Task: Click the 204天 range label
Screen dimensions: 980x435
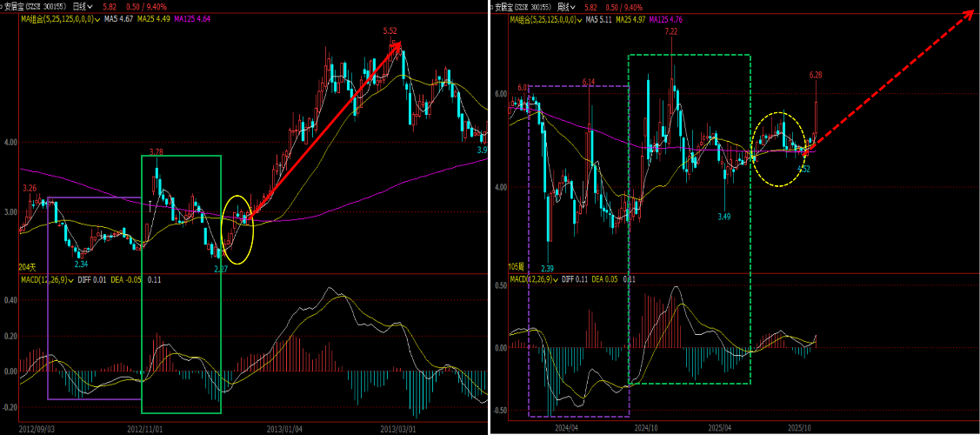Action: tap(28, 267)
